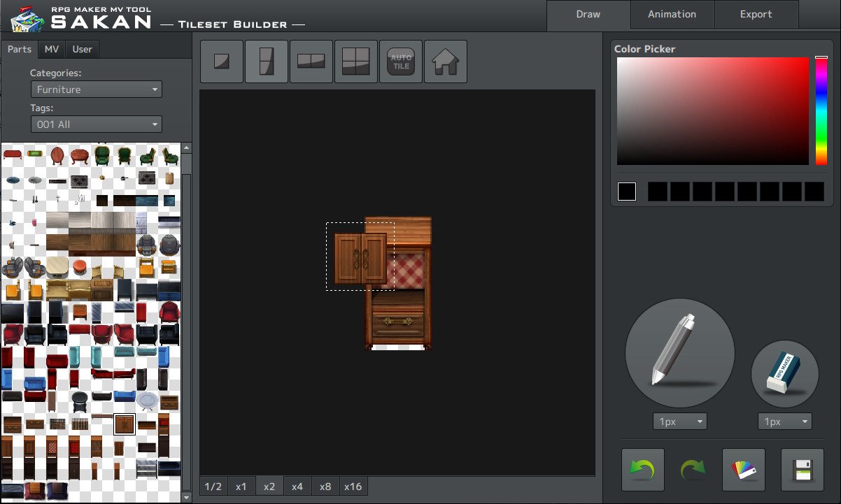Select the single tile size tool

[x=221, y=62]
